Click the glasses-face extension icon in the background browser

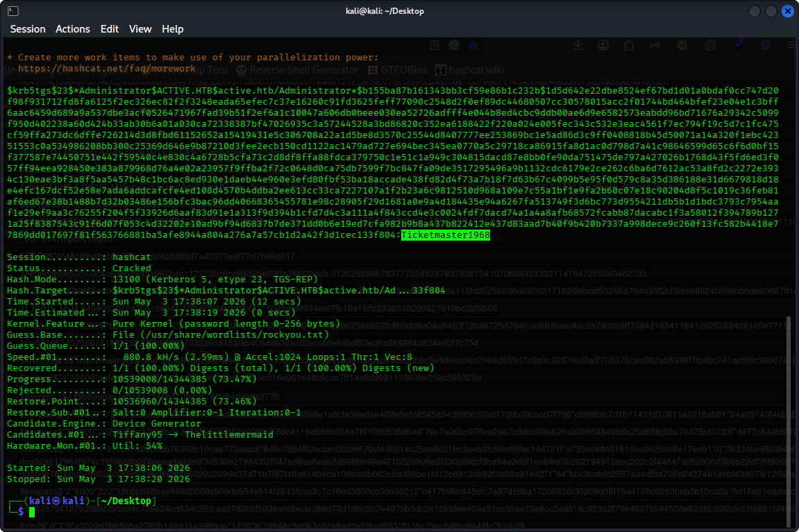point(655,45)
